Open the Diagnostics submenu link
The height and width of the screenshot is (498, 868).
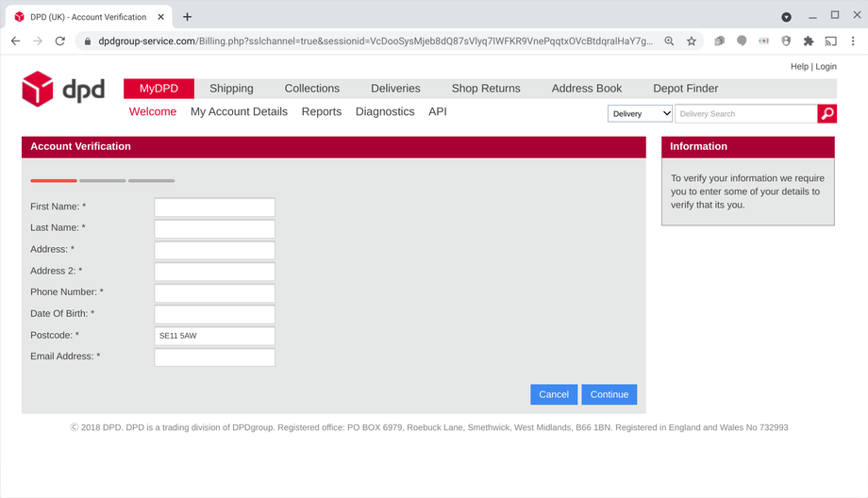point(385,112)
